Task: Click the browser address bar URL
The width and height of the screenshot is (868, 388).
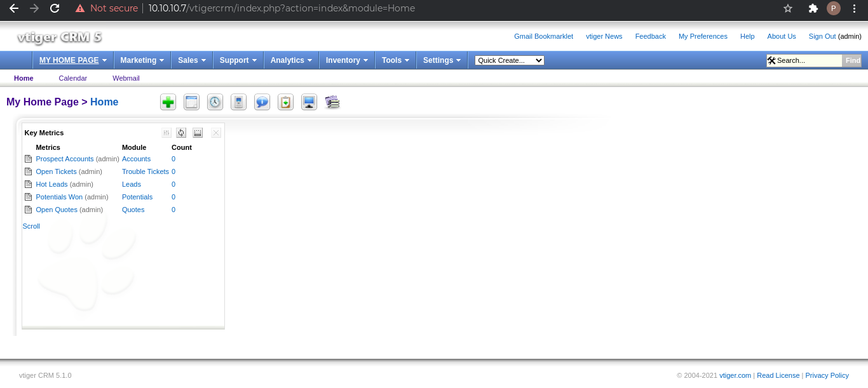Action: 281,8
